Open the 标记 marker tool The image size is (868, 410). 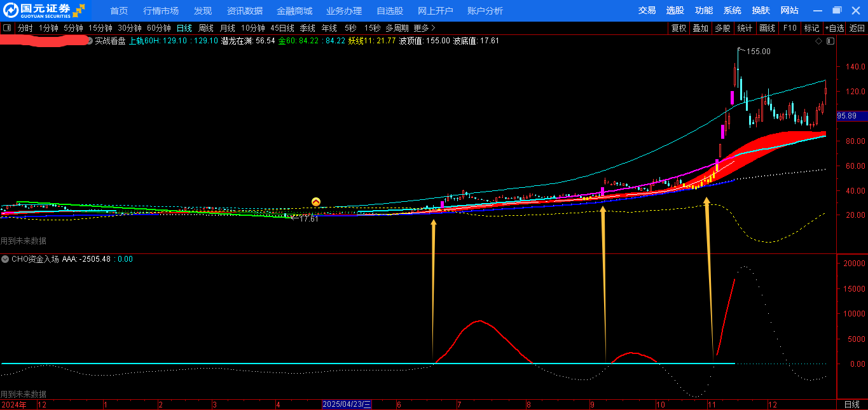pyautogui.click(x=811, y=28)
